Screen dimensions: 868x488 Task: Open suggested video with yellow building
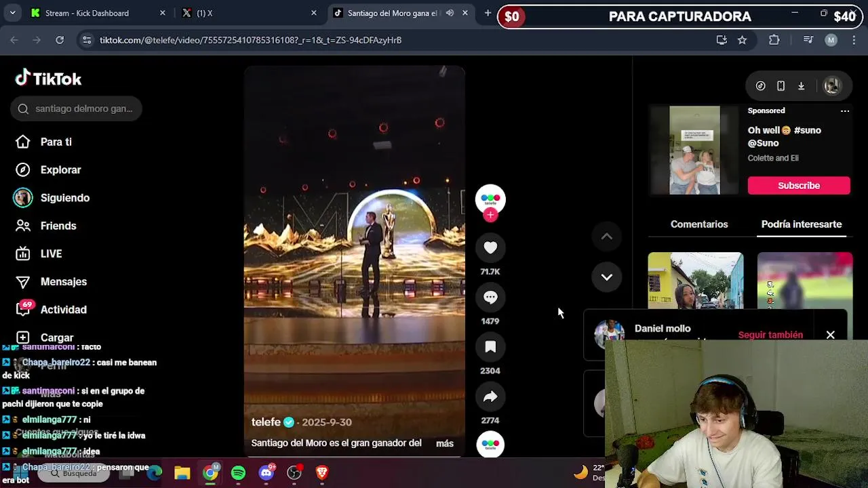click(x=695, y=281)
